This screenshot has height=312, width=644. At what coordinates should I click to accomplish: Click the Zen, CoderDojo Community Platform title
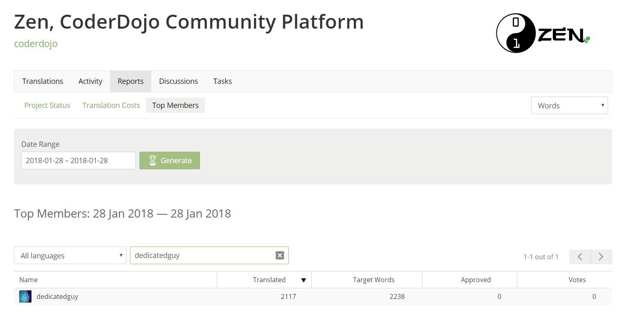point(189,22)
